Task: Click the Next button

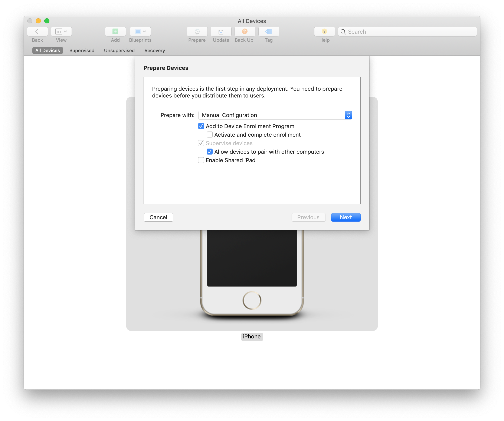Action: pyautogui.click(x=345, y=217)
